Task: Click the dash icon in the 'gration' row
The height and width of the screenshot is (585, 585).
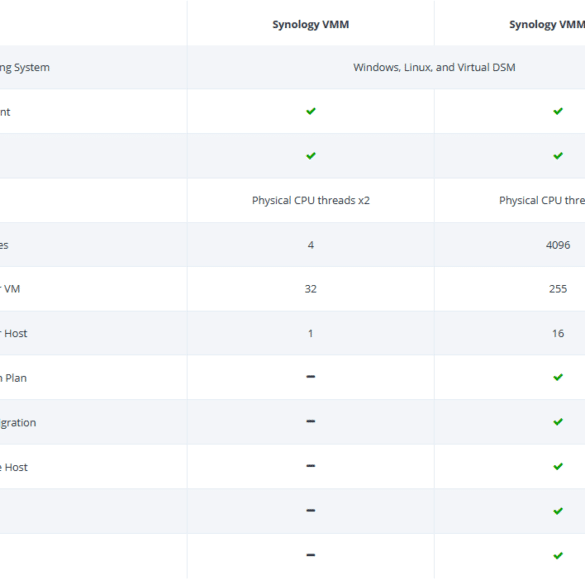Action: pyautogui.click(x=310, y=422)
